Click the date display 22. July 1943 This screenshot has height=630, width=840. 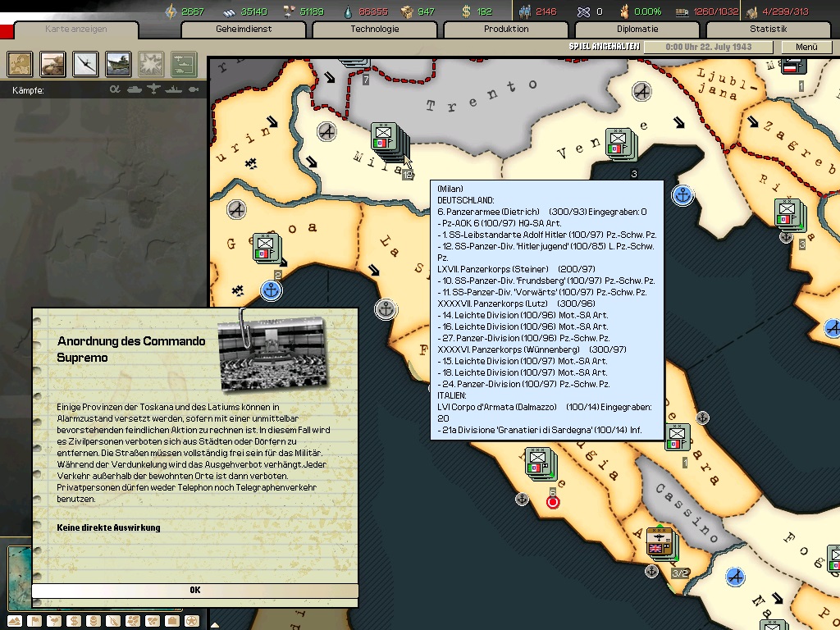click(x=708, y=47)
